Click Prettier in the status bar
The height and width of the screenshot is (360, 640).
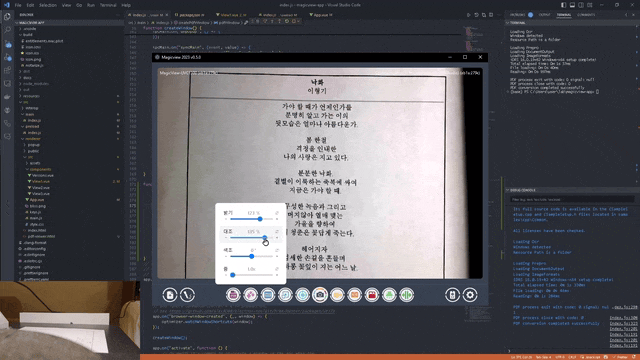[621, 357]
